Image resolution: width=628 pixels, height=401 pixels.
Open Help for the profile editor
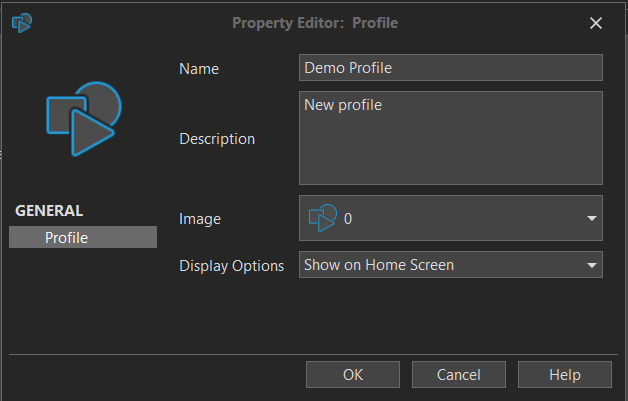pos(564,375)
